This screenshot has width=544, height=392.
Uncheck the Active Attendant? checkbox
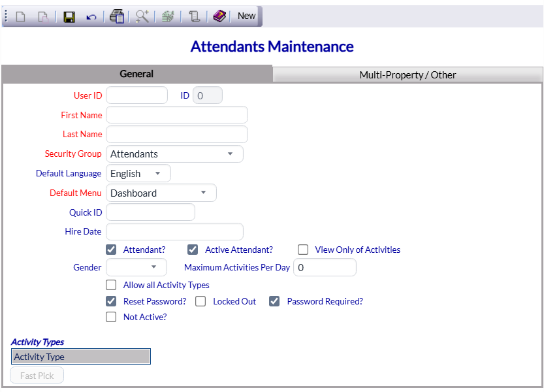click(x=193, y=250)
